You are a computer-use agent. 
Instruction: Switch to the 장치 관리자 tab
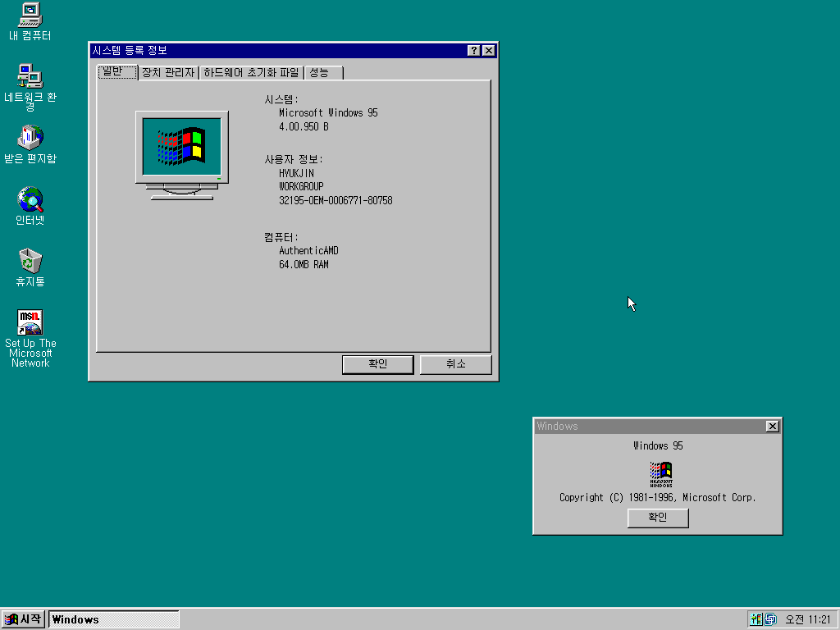pos(168,73)
